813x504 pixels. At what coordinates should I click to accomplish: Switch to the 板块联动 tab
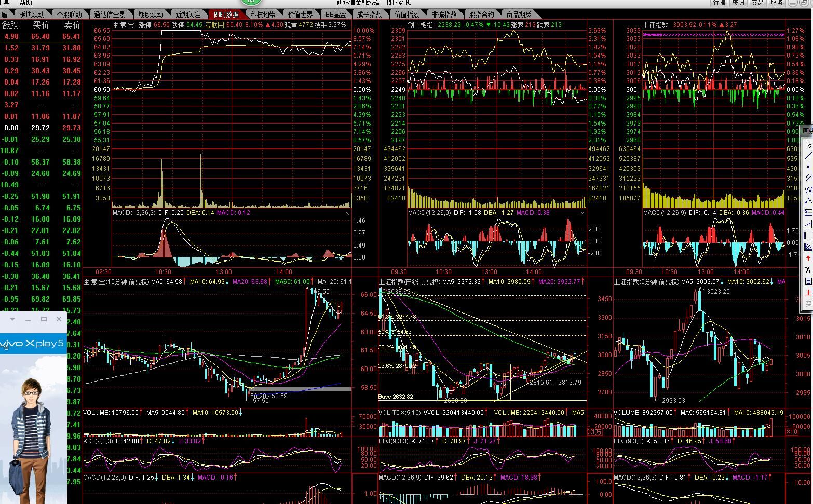(x=32, y=15)
